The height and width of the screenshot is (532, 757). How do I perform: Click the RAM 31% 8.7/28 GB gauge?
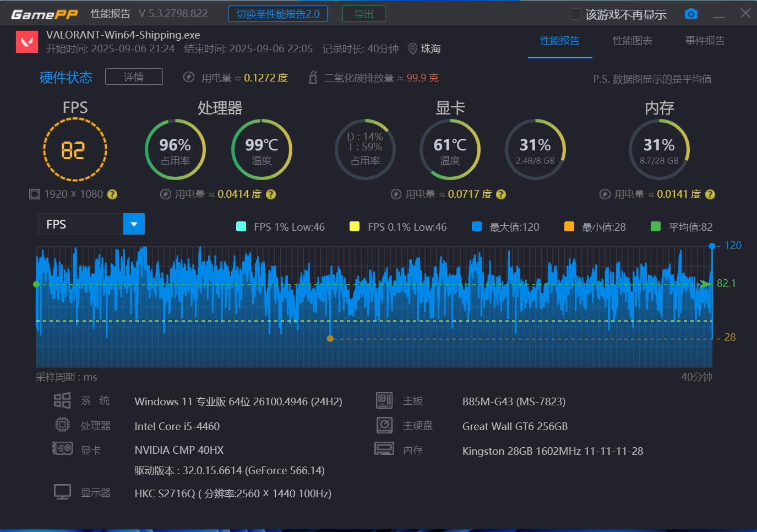click(659, 150)
